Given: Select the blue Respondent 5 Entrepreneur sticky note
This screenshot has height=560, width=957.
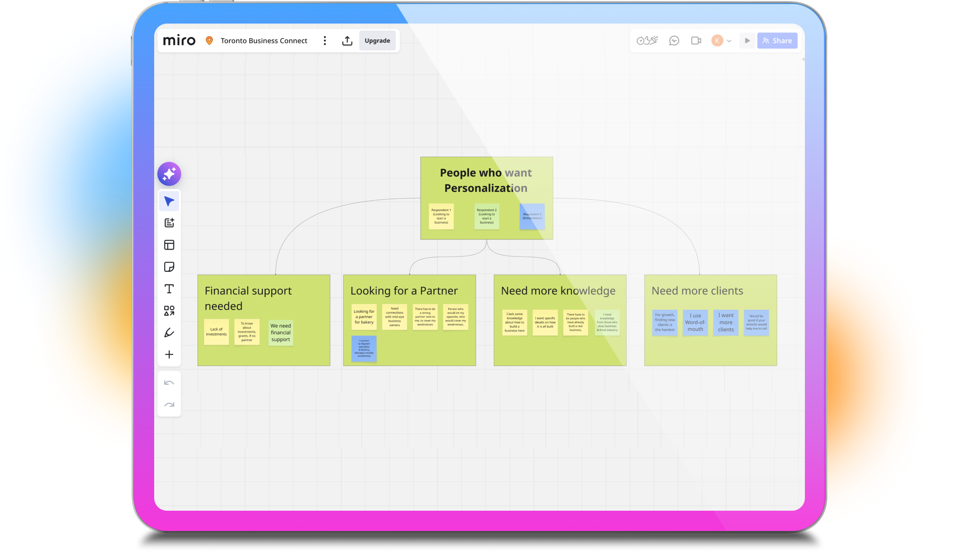Looking at the screenshot, I should (532, 216).
